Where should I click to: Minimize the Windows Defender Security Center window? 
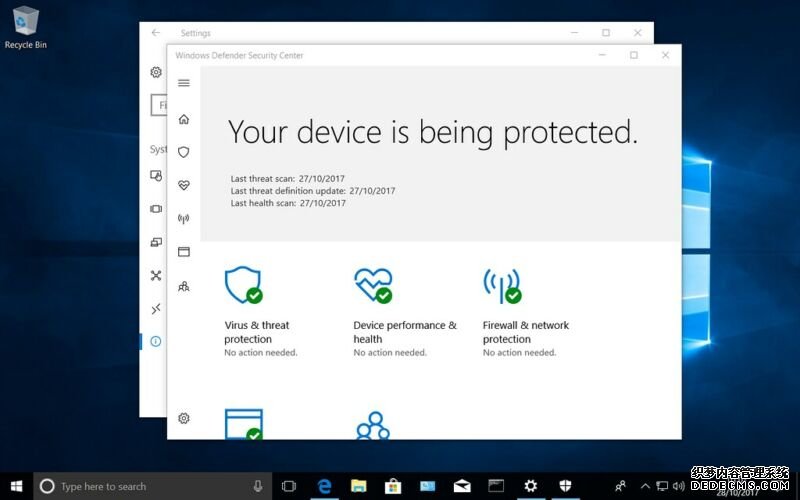click(x=602, y=55)
